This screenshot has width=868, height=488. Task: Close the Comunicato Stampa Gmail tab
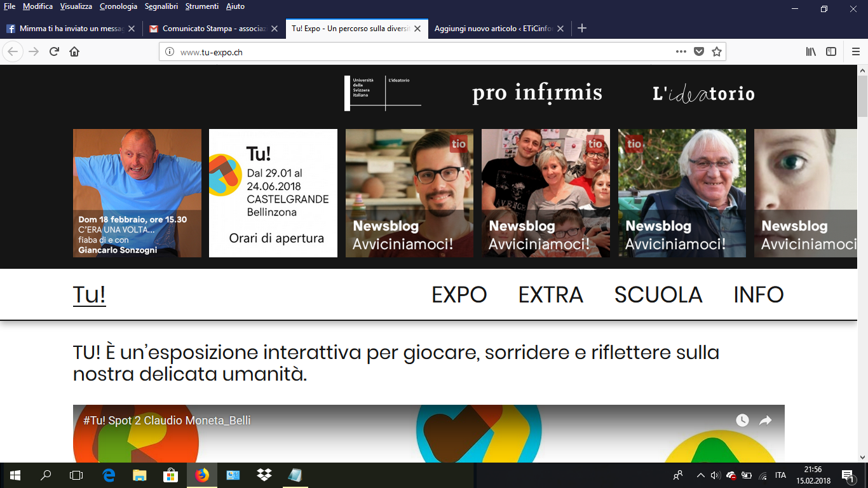[x=275, y=29]
